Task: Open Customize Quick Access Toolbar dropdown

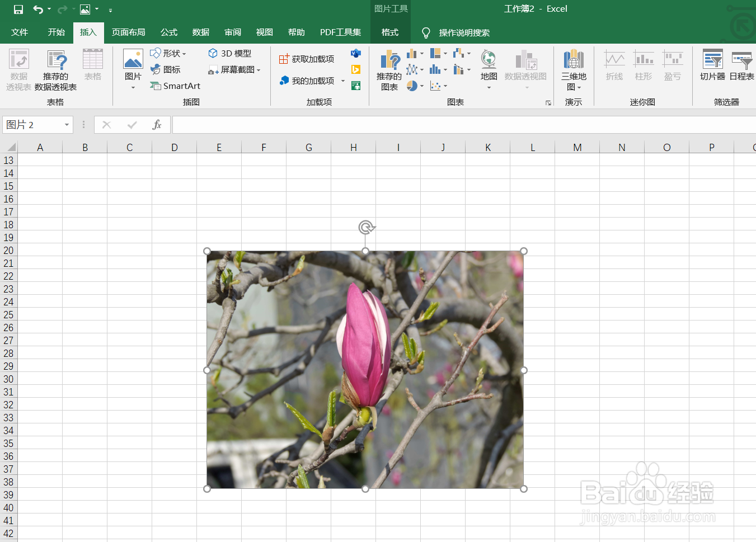Action: tap(110, 10)
